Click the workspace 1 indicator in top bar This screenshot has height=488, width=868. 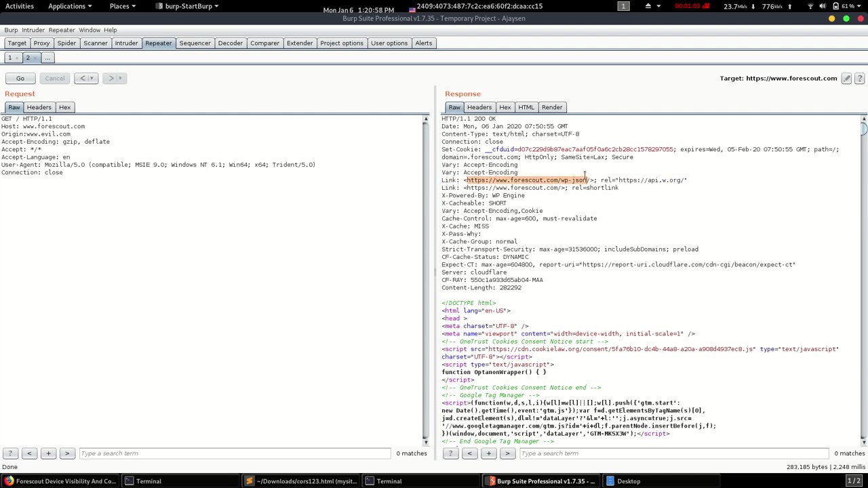click(x=623, y=7)
